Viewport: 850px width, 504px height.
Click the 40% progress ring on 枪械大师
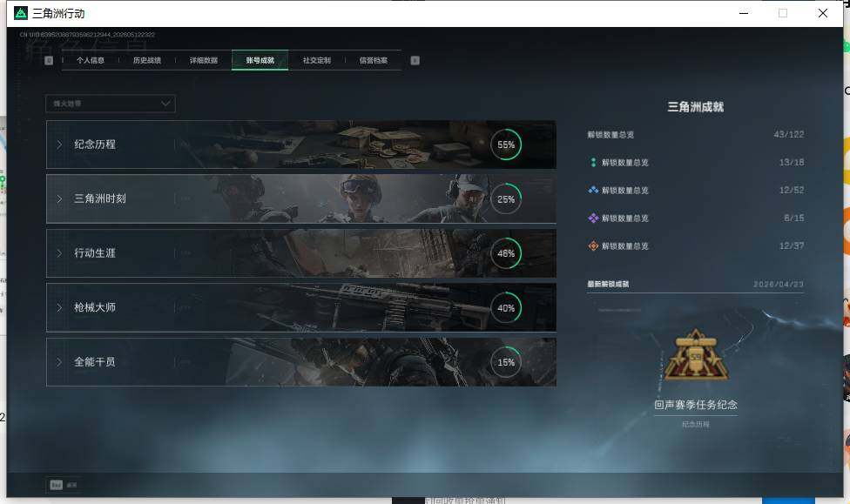506,308
